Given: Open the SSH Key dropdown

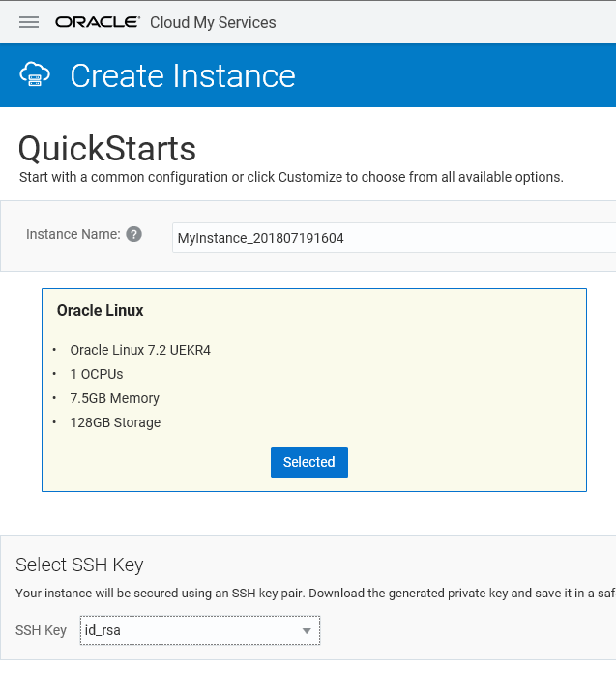Looking at the screenshot, I should 199,630.
